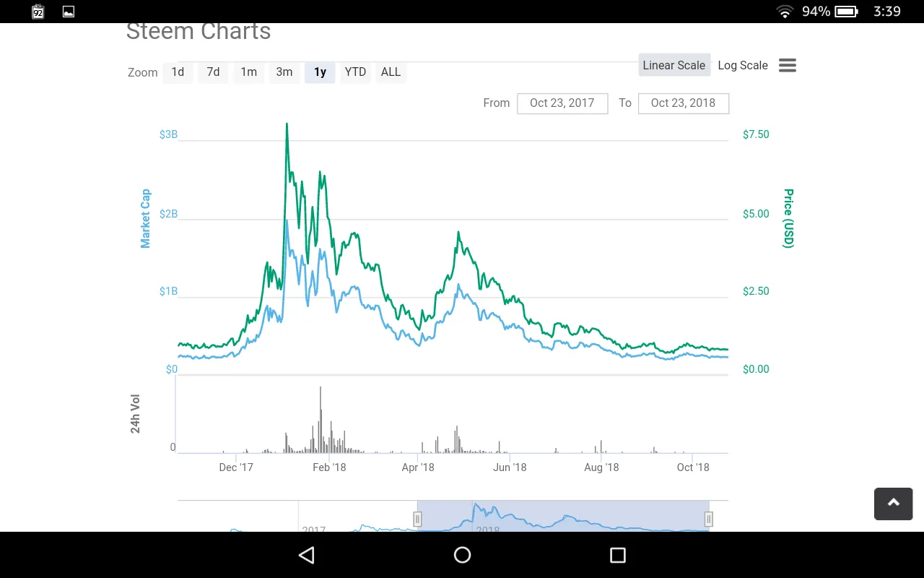The image size is (924, 578).
Task: Click the Steem Charts heading
Action: point(199,31)
